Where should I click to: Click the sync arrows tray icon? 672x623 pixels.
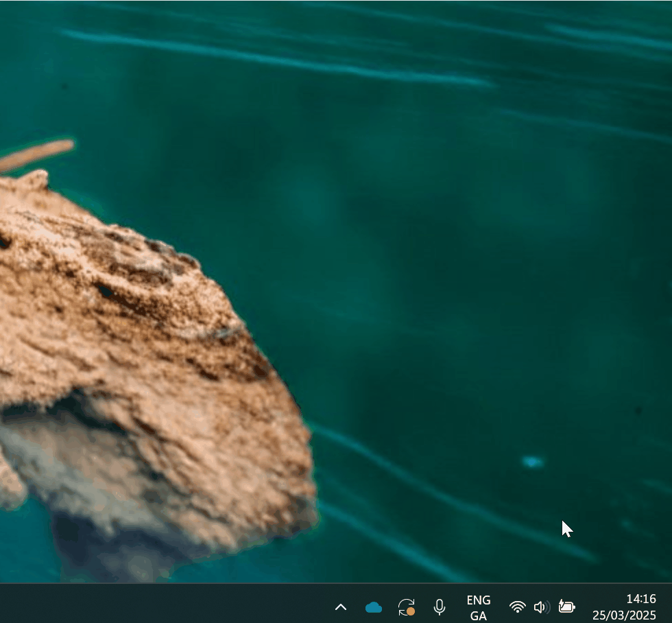(406, 606)
